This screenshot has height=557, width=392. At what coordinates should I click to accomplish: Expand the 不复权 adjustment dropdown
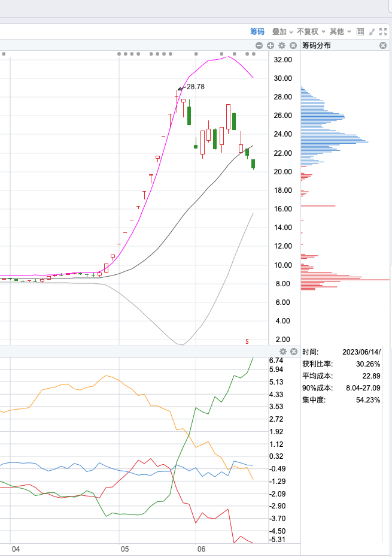click(x=311, y=32)
